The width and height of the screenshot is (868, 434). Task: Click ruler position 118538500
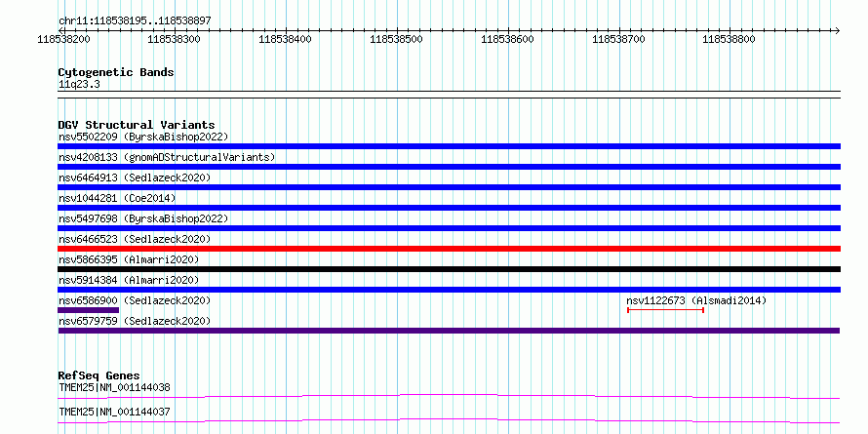pyautogui.click(x=396, y=39)
